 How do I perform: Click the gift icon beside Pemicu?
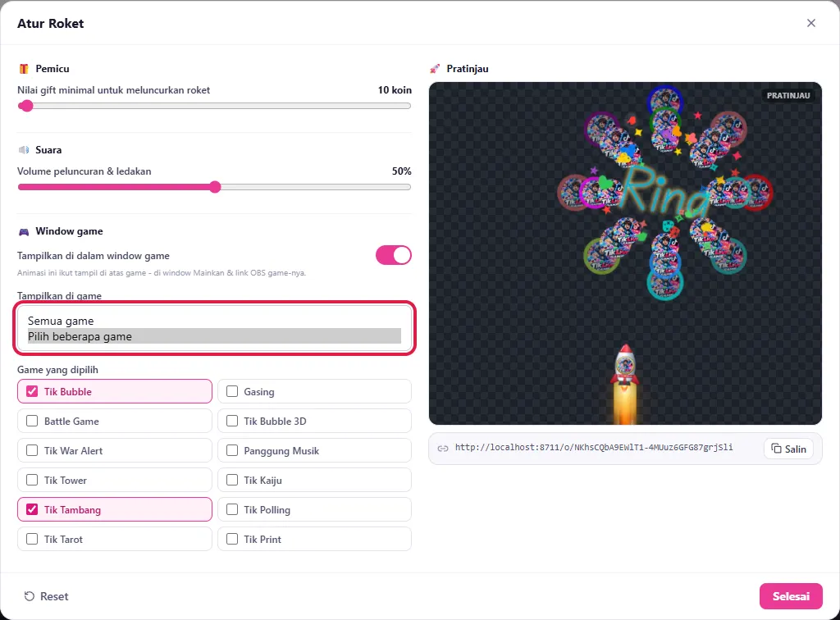[24, 69]
